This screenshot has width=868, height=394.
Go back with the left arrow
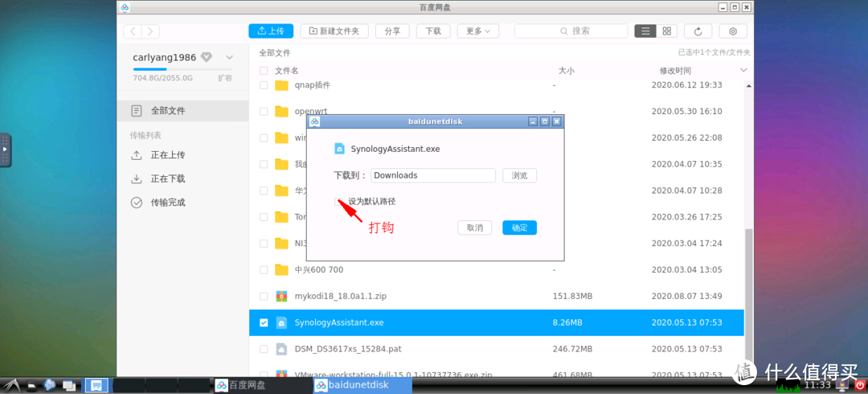tap(133, 31)
